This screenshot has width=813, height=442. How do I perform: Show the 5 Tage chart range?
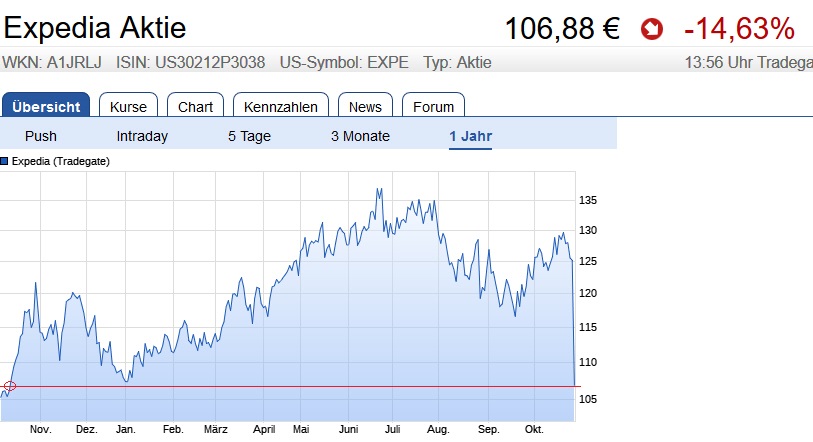[249, 136]
